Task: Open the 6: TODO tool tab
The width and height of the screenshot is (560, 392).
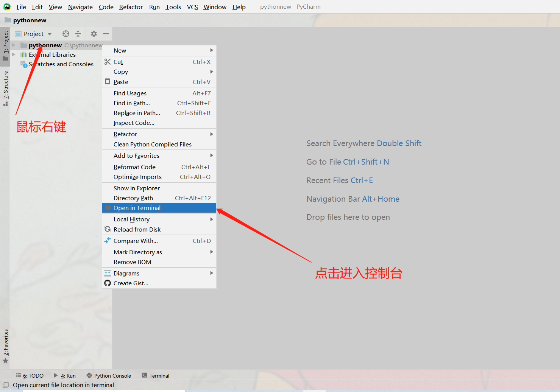Action: tap(30, 375)
